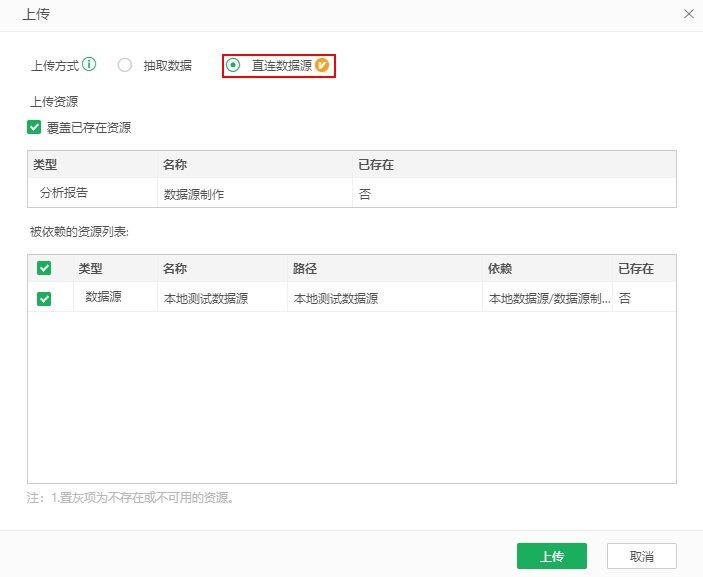Click the truncated 本地数据源/数据源制... dependency cell
The width and height of the screenshot is (703, 577).
point(547,298)
